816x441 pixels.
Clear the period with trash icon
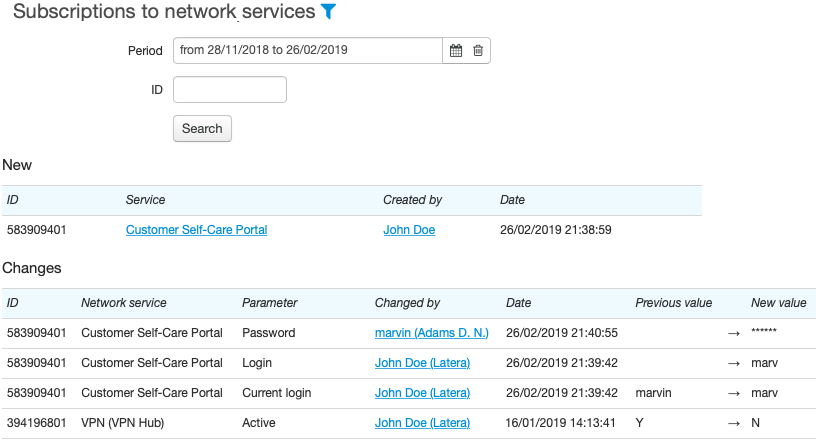tap(478, 51)
